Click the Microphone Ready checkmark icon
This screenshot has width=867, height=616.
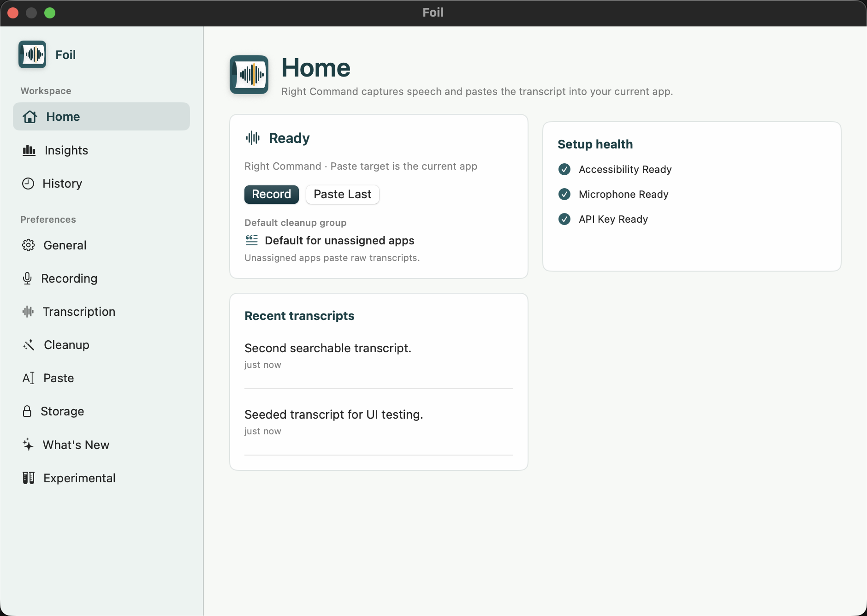click(564, 194)
